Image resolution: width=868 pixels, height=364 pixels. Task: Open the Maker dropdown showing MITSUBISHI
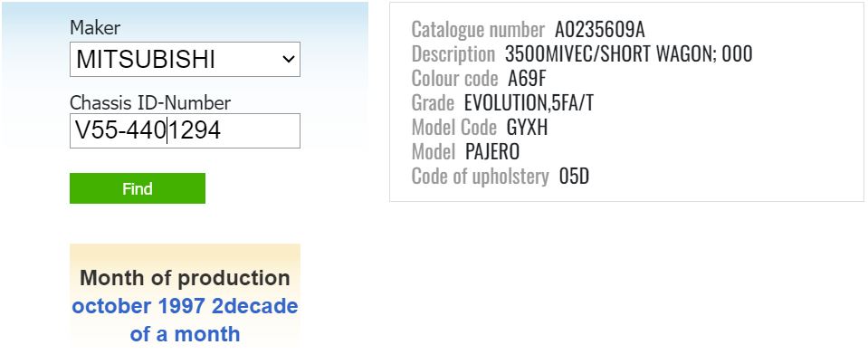(172, 60)
